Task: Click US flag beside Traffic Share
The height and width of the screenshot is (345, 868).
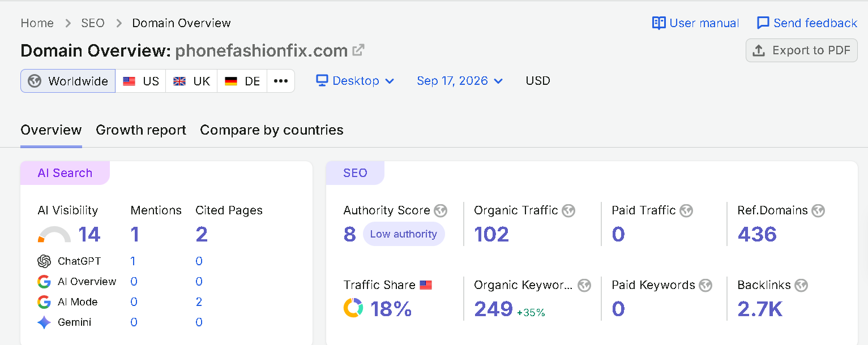Action: pyautogui.click(x=426, y=285)
